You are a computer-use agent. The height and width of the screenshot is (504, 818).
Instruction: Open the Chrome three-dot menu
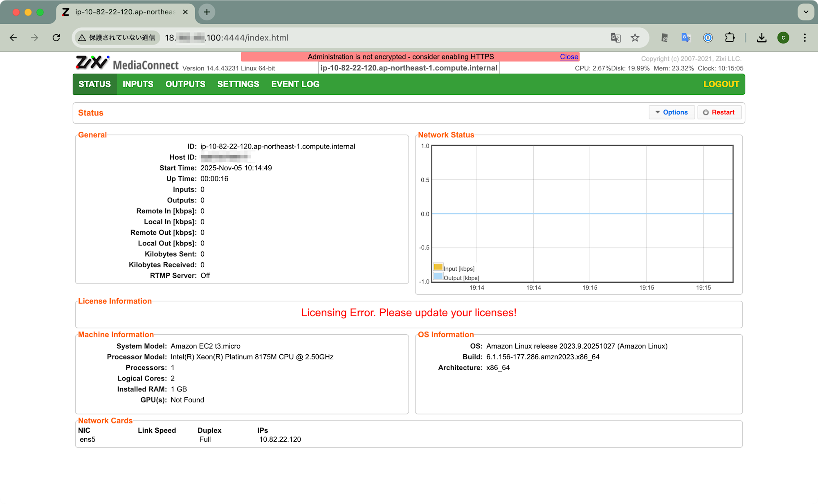[x=805, y=38]
